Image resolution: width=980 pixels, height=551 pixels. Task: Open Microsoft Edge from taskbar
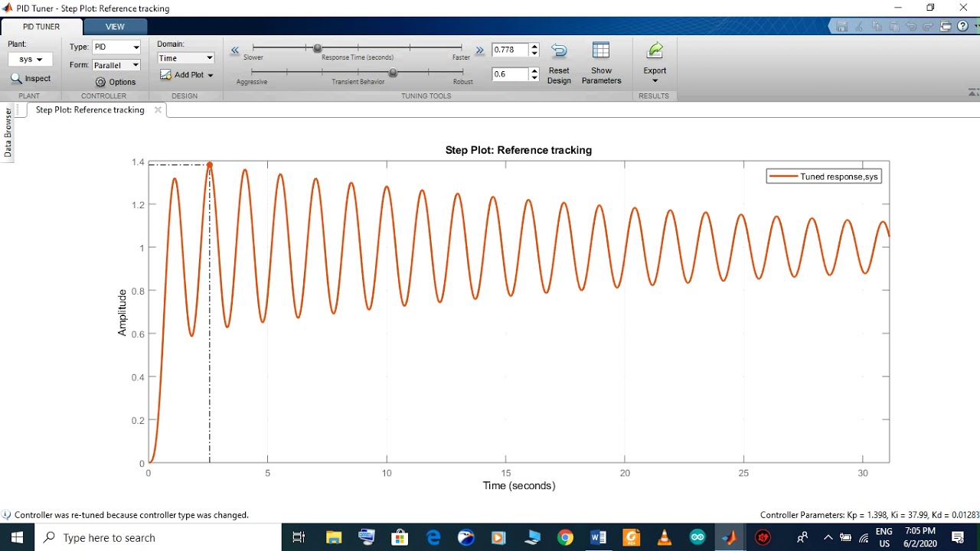[433, 537]
